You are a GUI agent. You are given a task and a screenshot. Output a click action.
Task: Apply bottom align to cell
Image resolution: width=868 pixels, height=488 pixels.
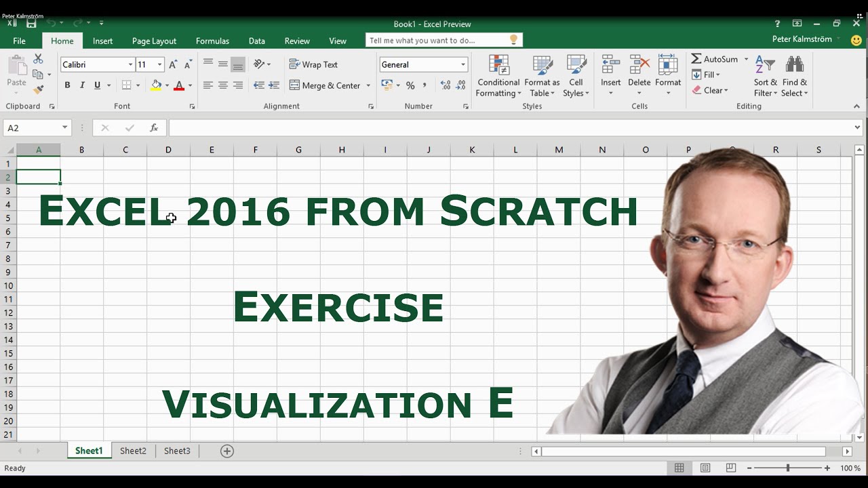coord(238,64)
